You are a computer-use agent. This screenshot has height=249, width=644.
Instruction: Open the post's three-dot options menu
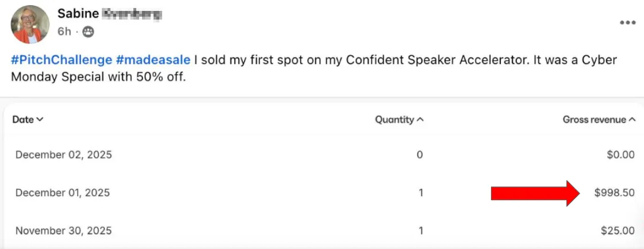[627, 23]
